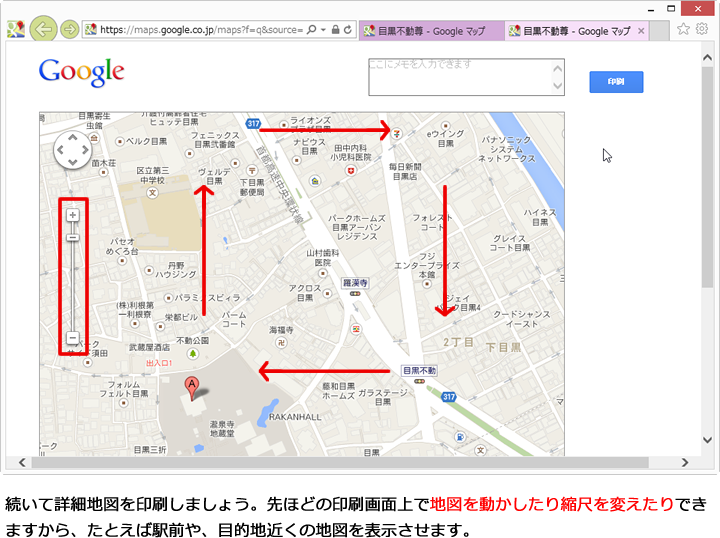Click the 区立第三中学校 school icon
Viewport: 720px width, 538px height.
click(152, 193)
